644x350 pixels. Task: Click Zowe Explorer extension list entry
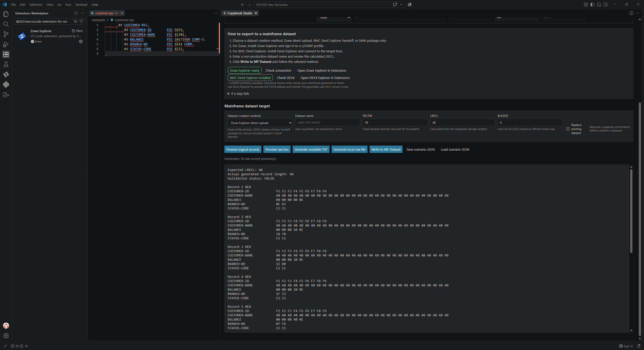click(50, 36)
